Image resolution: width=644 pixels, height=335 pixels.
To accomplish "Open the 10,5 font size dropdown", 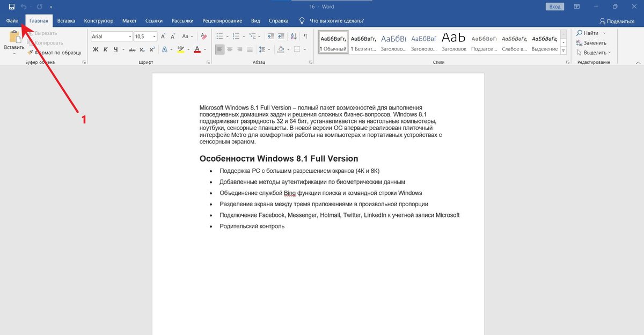I will tap(154, 37).
